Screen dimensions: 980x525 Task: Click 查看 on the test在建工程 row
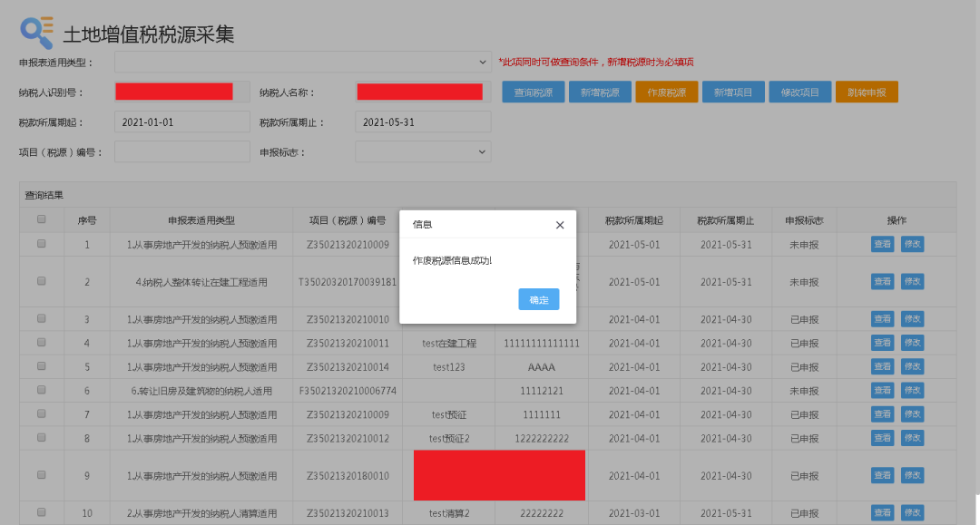882,342
